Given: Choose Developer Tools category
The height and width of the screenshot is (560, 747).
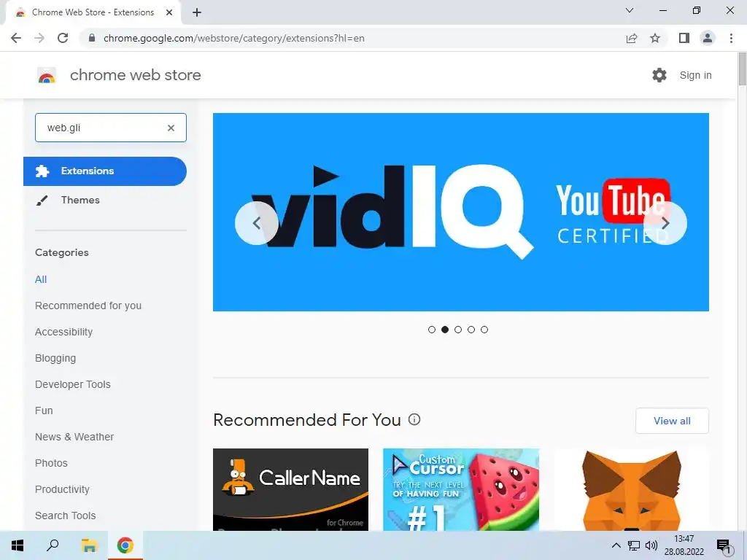Looking at the screenshot, I should (72, 384).
